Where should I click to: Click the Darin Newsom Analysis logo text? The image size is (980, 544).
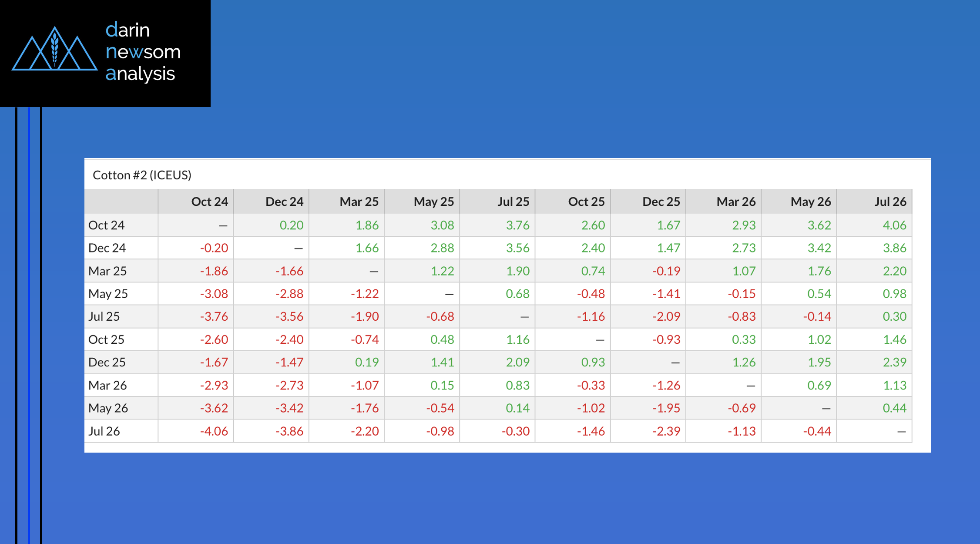pos(142,52)
